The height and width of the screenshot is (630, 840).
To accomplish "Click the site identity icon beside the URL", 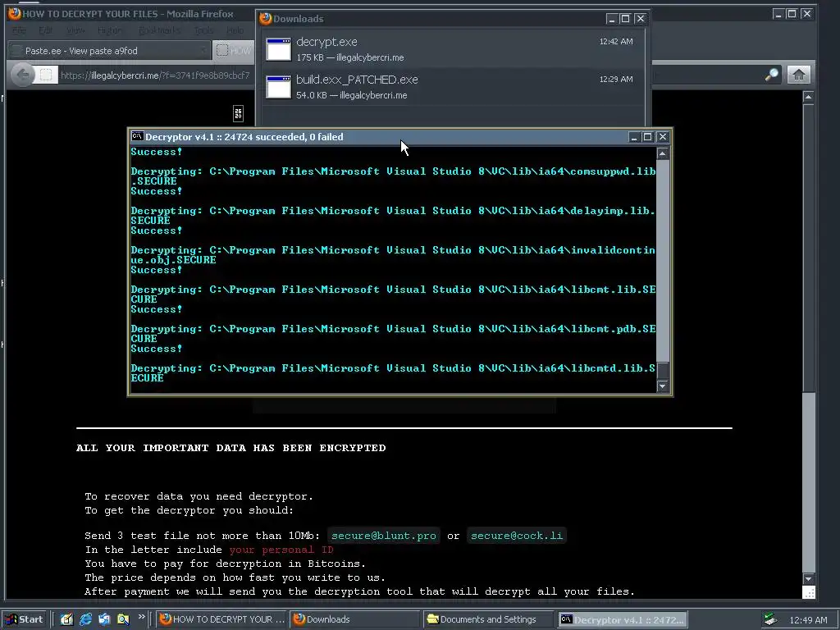I will coord(46,75).
